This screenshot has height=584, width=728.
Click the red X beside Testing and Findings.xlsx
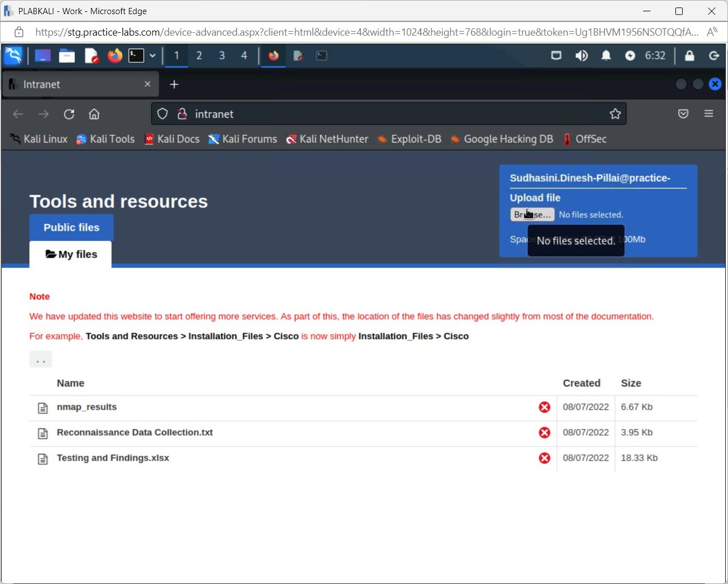544,458
